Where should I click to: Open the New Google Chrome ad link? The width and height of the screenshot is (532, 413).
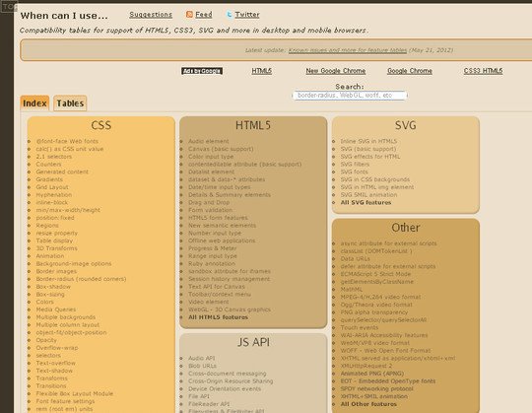pos(336,71)
